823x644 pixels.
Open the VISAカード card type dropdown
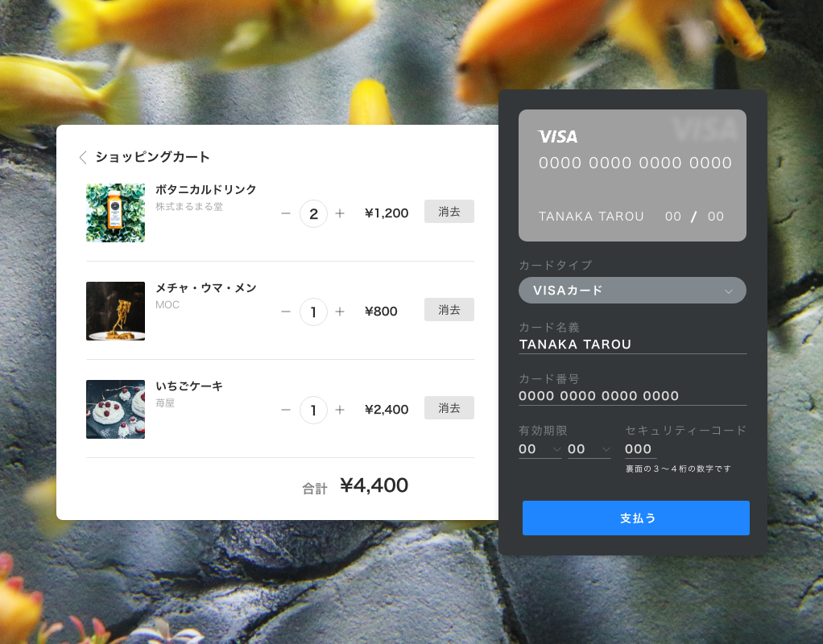(632, 291)
